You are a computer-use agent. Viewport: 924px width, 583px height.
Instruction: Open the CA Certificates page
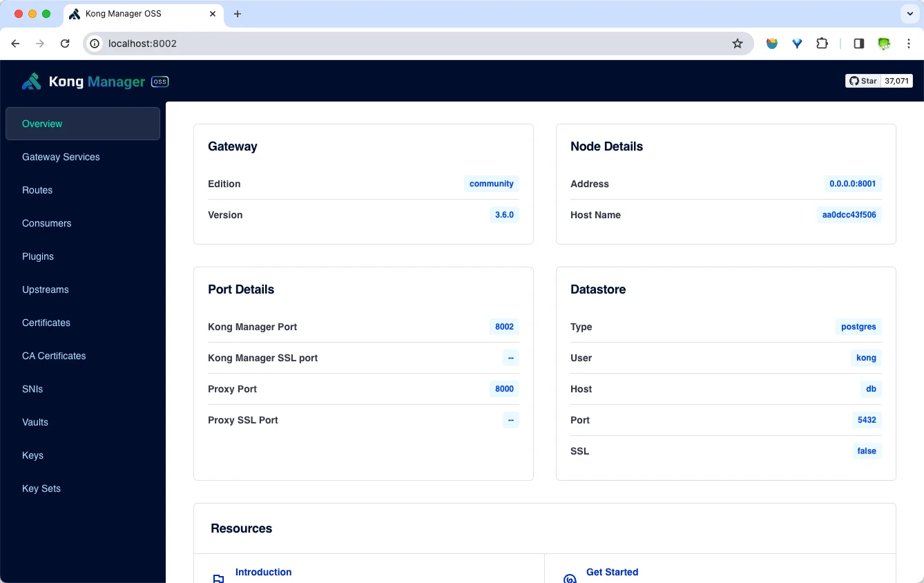point(54,356)
